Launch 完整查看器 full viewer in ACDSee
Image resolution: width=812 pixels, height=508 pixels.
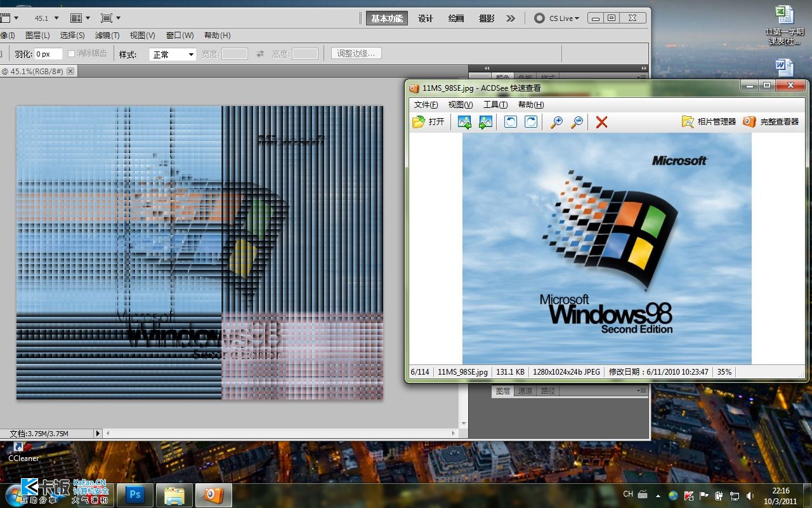(x=771, y=122)
